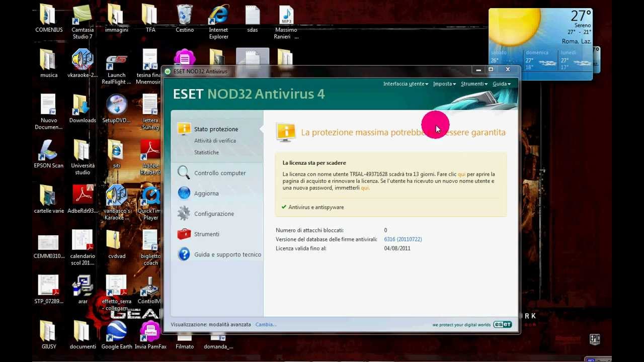The width and height of the screenshot is (644, 362).
Task: Launch Invia PamFax shortcut
Action: tap(150, 335)
